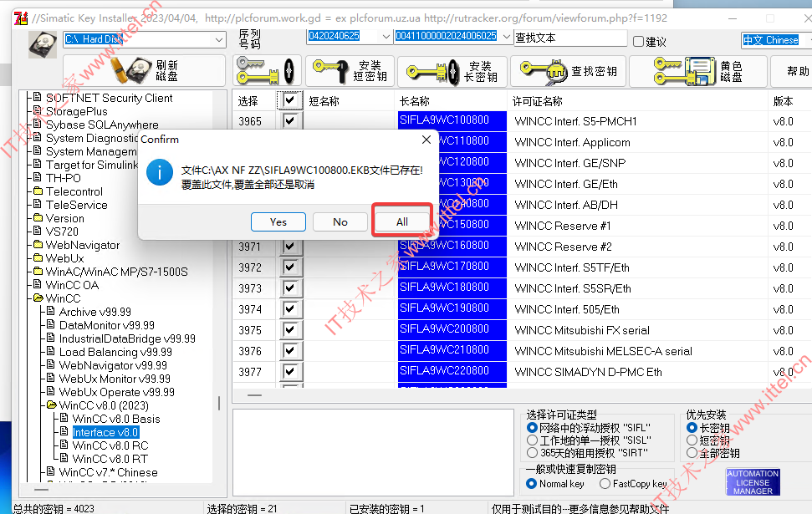
Task: Open the help button
Action: point(792,70)
